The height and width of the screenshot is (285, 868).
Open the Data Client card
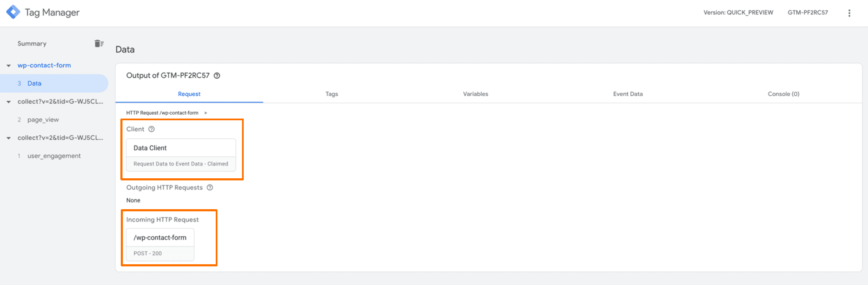tap(181, 155)
